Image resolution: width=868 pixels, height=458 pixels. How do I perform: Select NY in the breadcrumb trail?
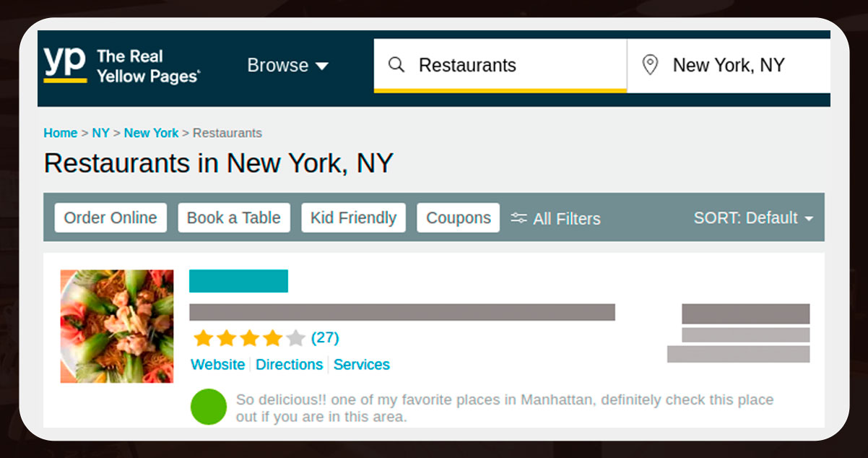pyautogui.click(x=100, y=133)
